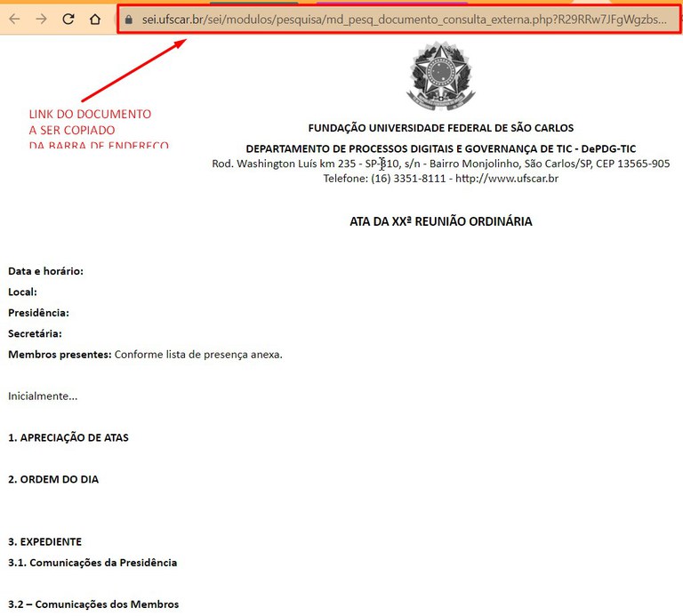
Task: Click the Secretária label
Action: [x=35, y=334]
